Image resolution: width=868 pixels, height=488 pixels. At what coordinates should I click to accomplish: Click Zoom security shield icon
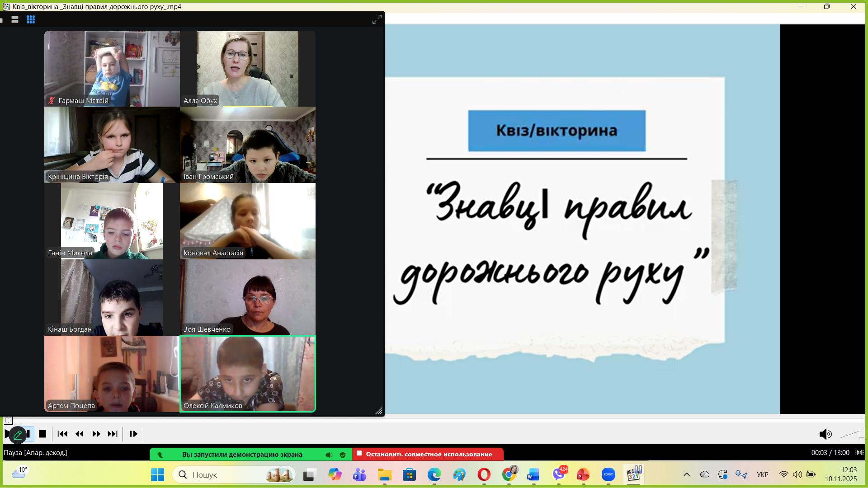(343, 455)
